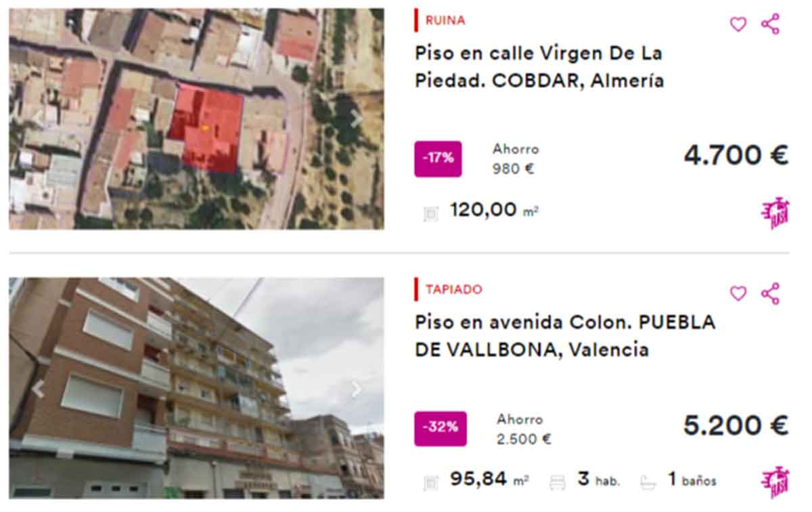The height and width of the screenshot is (512, 812).
Task: Favorite the Puebla de Vallbona listing heart
Action: point(738,293)
